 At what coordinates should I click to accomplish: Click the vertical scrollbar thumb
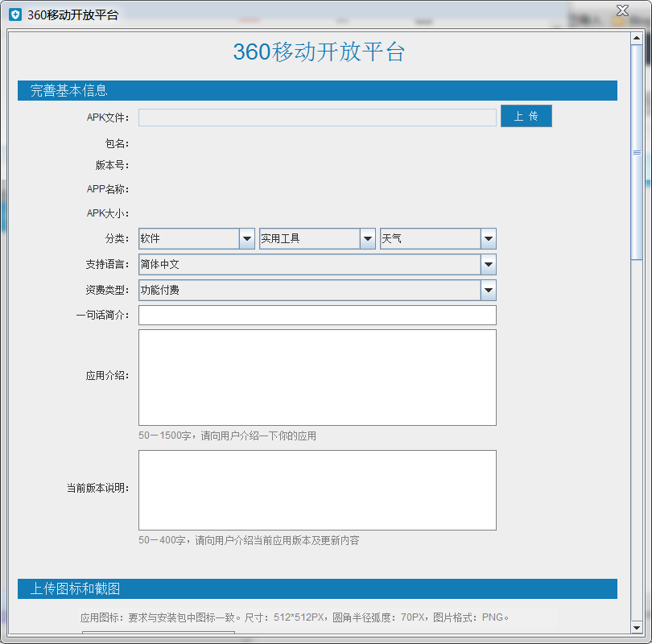pos(637,152)
